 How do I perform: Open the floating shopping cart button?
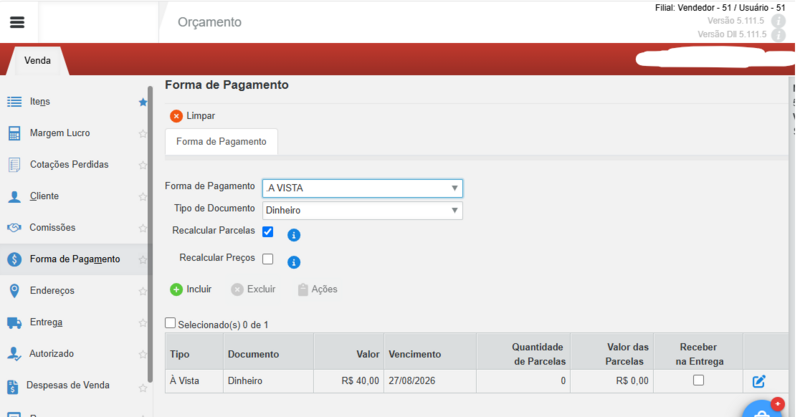coord(763,409)
